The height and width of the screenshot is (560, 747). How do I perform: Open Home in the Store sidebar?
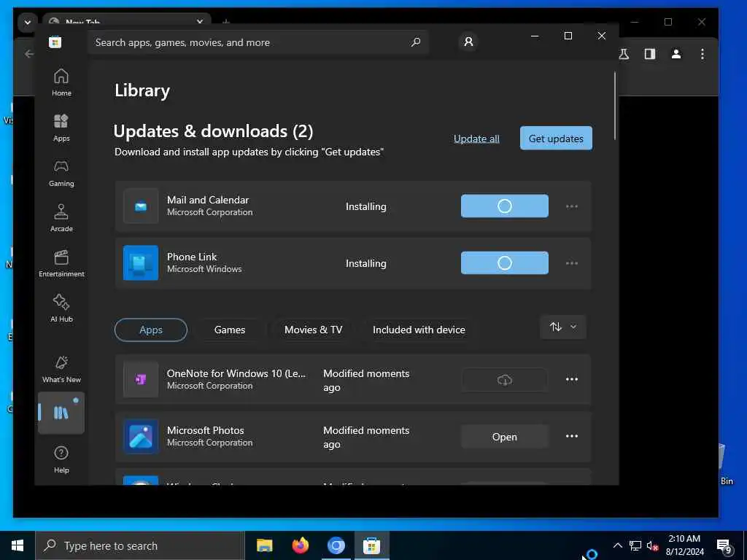[x=61, y=83]
